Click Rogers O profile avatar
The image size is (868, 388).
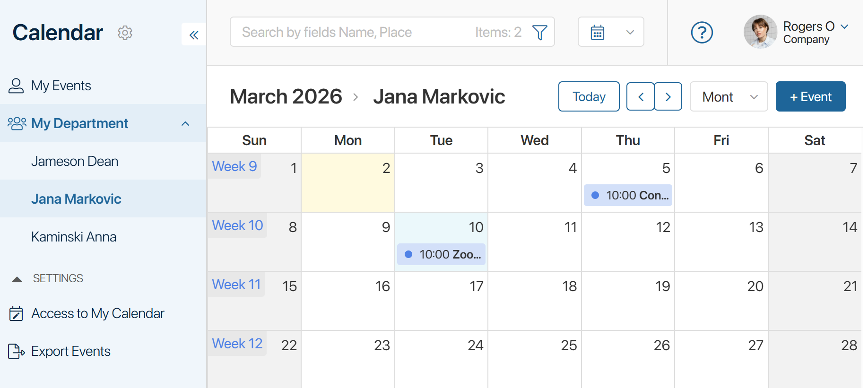(x=760, y=32)
